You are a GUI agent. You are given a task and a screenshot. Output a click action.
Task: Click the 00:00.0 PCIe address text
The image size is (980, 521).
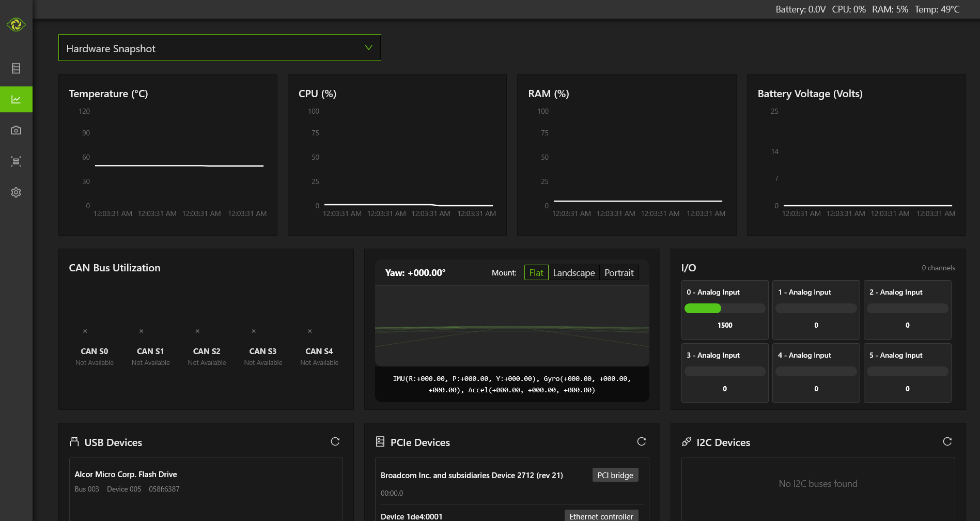tap(392, 493)
